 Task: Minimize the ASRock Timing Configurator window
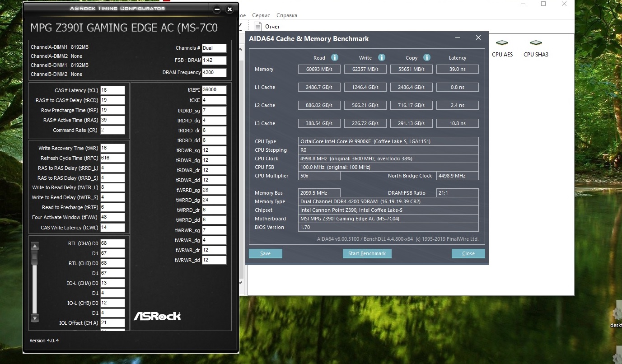pyautogui.click(x=217, y=9)
